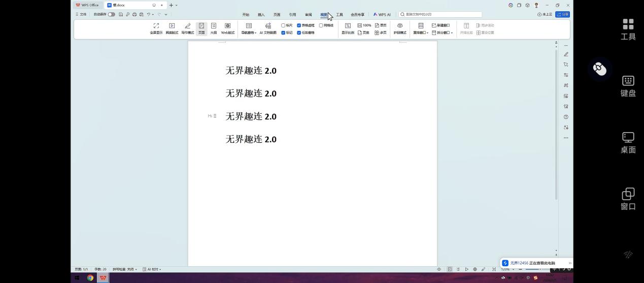Enable 网格线 gridlines checkbox
The height and width of the screenshot is (283, 644).
click(x=321, y=25)
